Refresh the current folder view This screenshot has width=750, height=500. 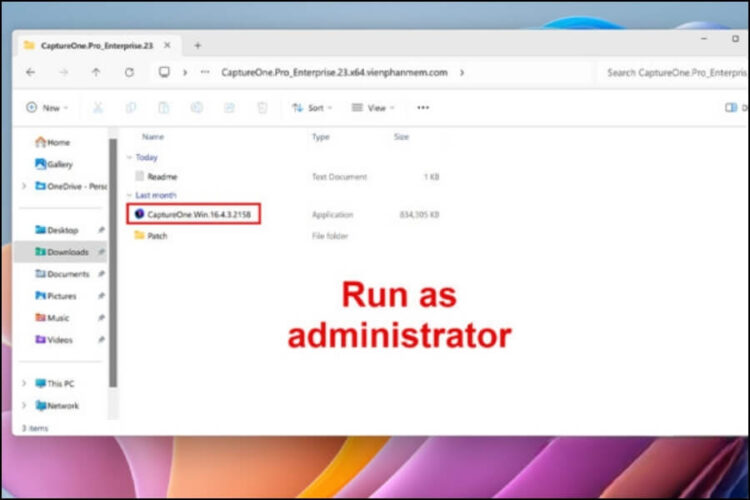(129, 73)
